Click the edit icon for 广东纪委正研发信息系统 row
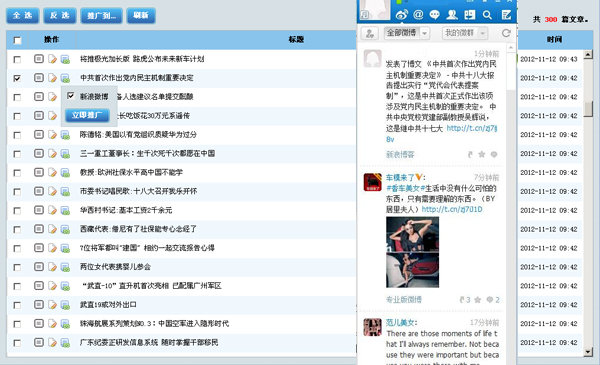This screenshot has height=365, width=600. click(x=52, y=342)
